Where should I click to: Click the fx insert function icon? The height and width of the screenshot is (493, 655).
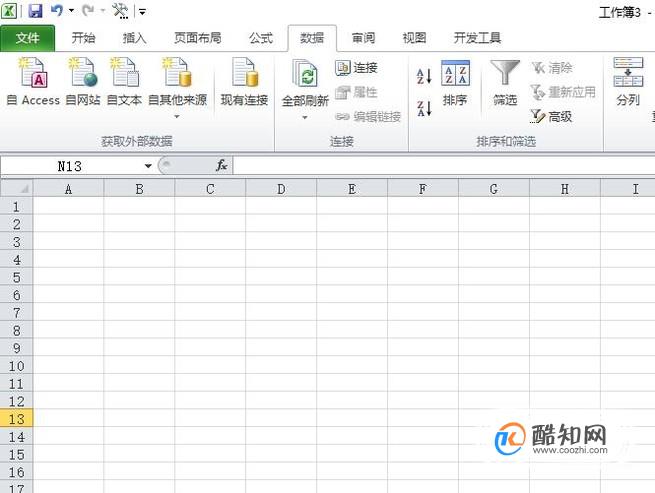pyautogui.click(x=221, y=165)
